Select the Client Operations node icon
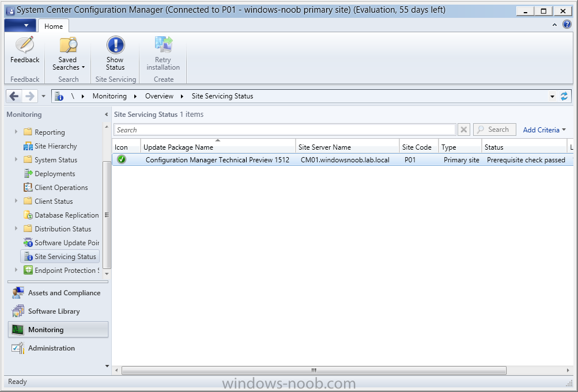Screen dimensions: 578x392 28,187
